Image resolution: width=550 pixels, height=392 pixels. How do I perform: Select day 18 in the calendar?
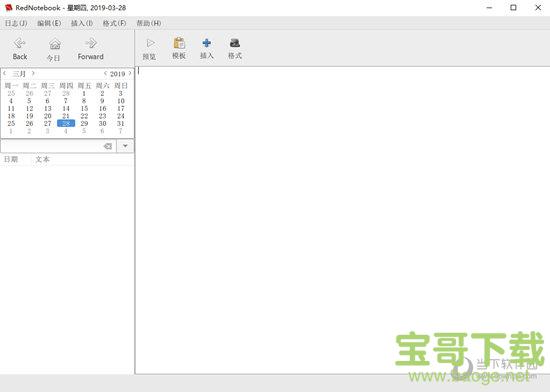(x=11, y=116)
